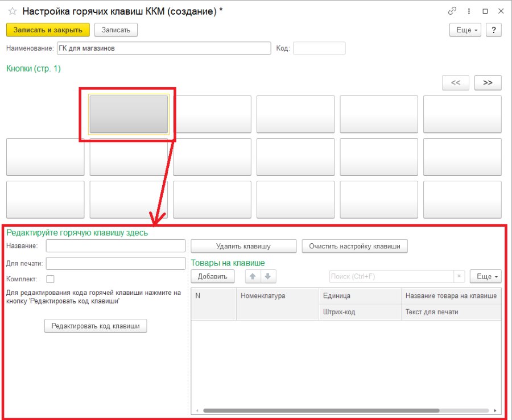Image resolution: width=512 pixels, height=420 pixels.
Task: Click the Номенклатура column header
Action: tap(278, 304)
